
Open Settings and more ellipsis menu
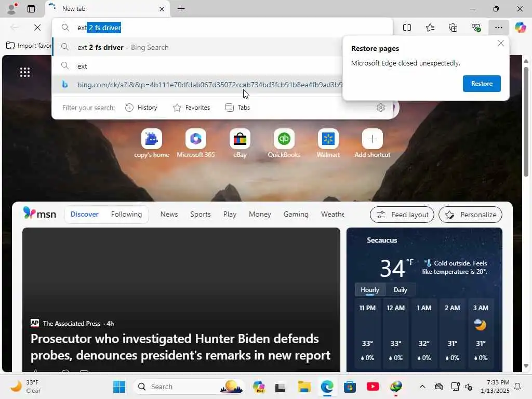498,28
